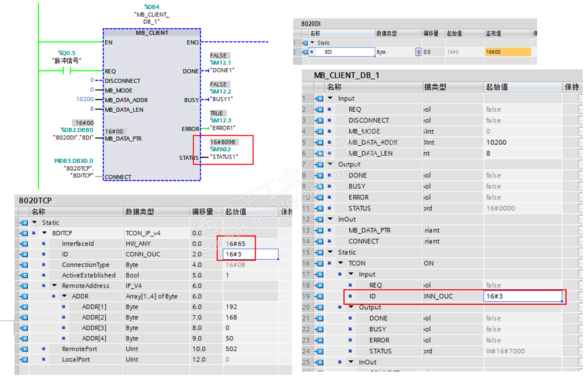Click the data block icon of the ActiveEstablished row
Screen dimensions: 588x376
click(x=24, y=275)
